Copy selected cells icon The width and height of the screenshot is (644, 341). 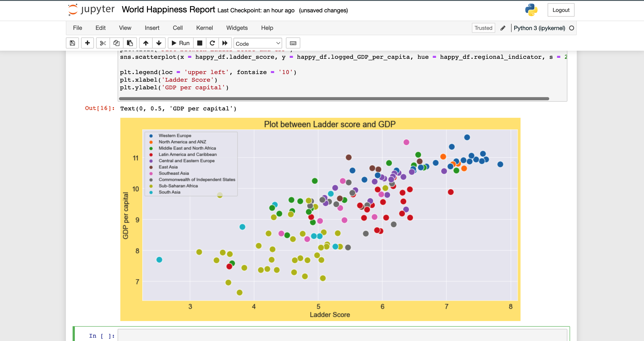point(116,43)
